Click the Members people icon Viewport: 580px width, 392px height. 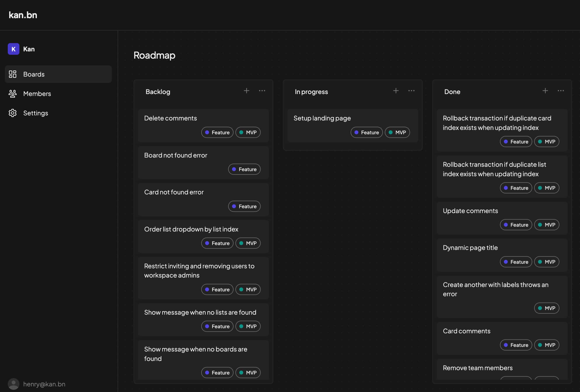tap(12, 94)
